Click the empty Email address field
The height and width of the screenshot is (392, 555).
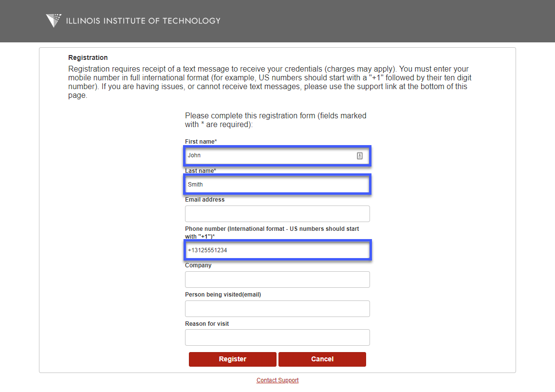point(277,214)
